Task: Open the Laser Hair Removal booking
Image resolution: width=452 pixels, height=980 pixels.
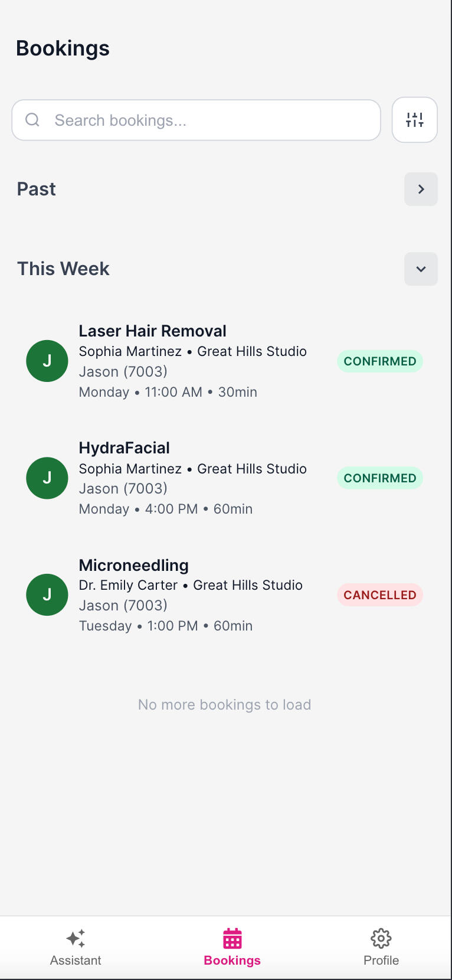Action: tap(152, 331)
